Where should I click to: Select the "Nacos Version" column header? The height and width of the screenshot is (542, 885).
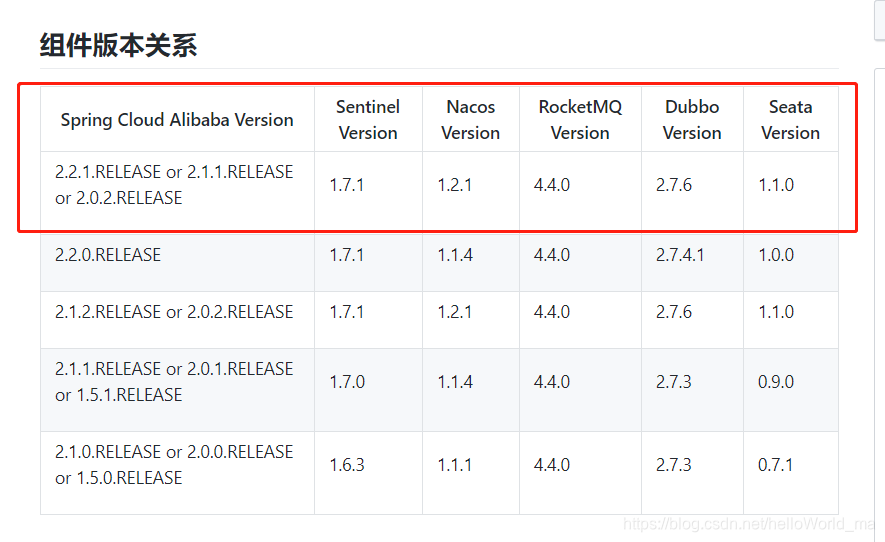click(x=470, y=120)
